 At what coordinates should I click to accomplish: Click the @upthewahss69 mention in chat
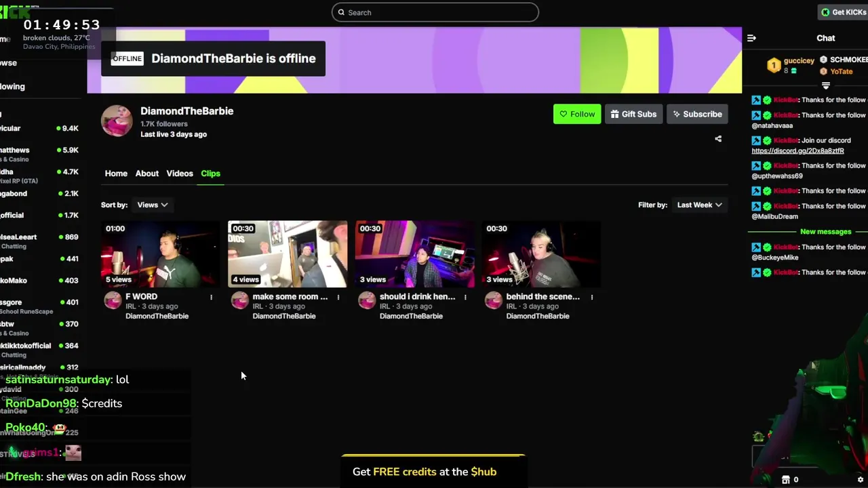(x=777, y=176)
